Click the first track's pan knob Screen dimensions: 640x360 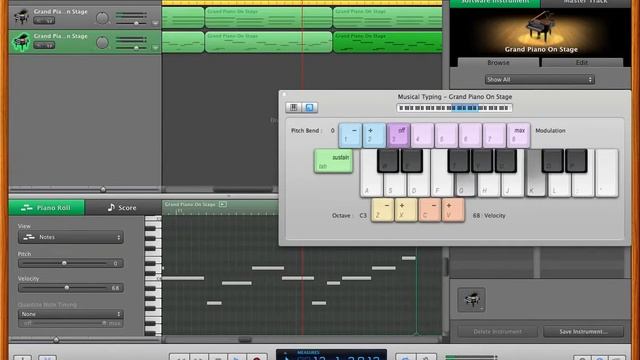click(x=102, y=18)
